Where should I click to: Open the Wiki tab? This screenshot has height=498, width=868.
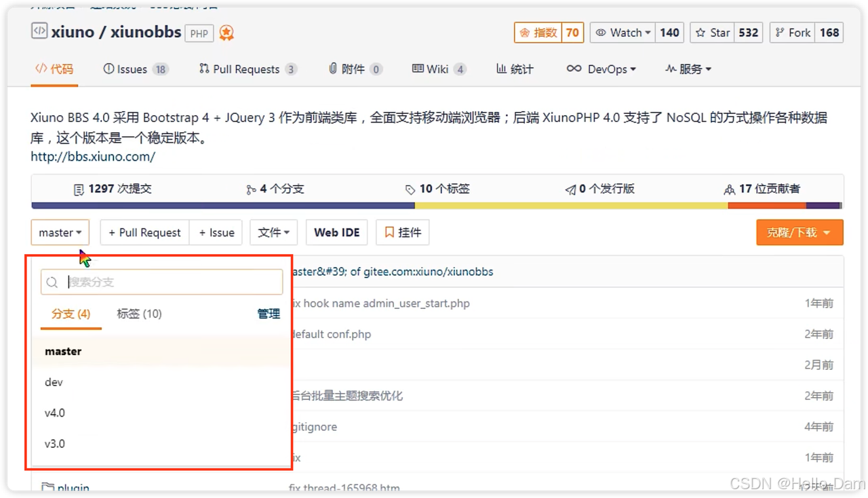click(439, 69)
